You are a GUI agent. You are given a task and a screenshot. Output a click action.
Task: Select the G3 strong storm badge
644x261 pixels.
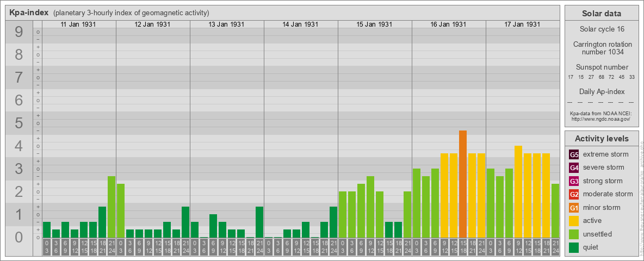pyautogui.click(x=574, y=181)
